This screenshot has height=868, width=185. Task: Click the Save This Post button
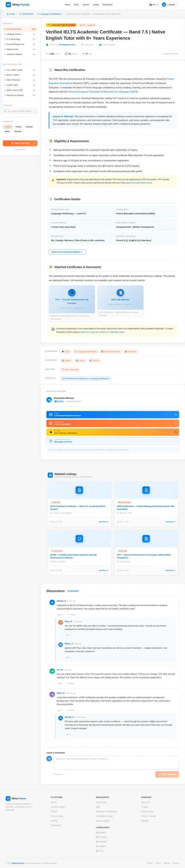[x=20, y=143]
